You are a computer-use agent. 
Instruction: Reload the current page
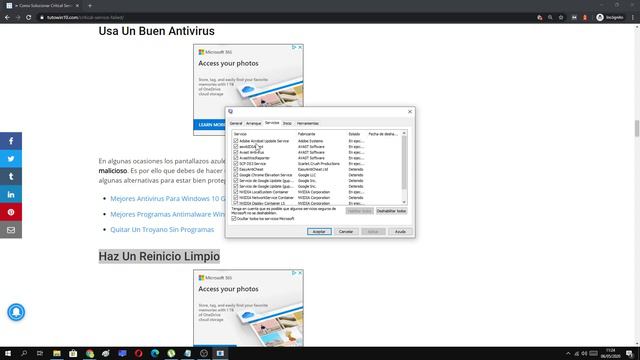coord(29,18)
